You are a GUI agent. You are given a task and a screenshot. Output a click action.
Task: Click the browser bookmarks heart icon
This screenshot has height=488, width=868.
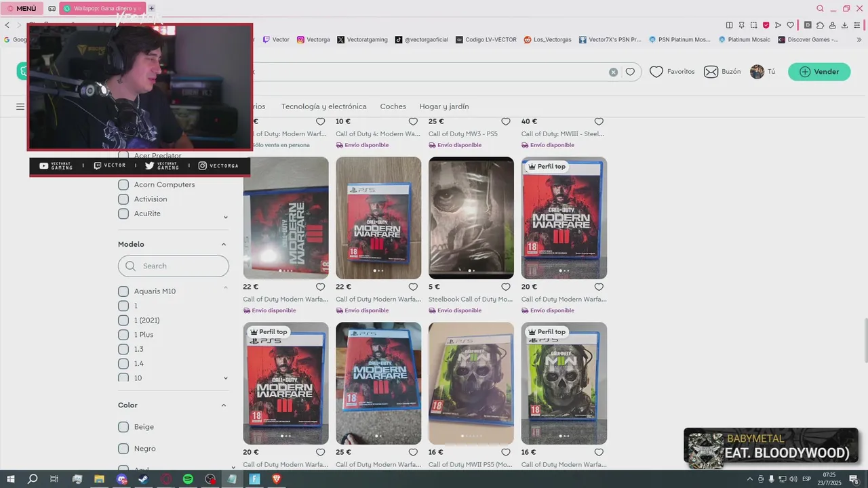[x=790, y=25]
